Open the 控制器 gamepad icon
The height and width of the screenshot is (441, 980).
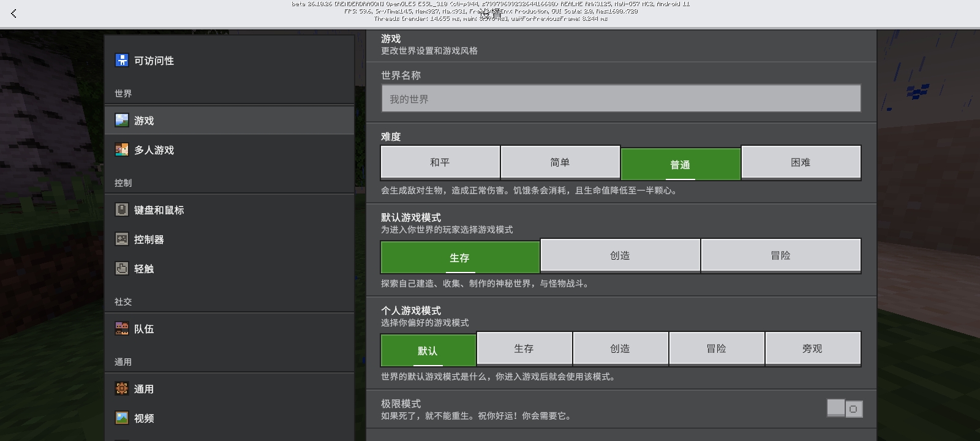click(x=122, y=239)
